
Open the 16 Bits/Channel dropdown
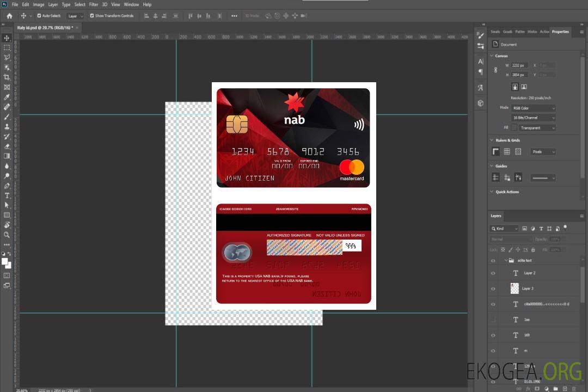click(x=533, y=118)
